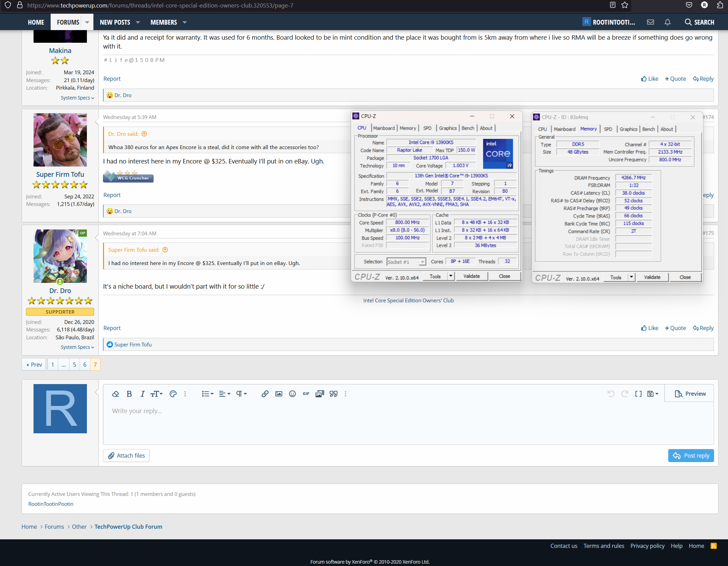Click the Like button on Makina's post
The image size is (728, 566).
pos(649,79)
